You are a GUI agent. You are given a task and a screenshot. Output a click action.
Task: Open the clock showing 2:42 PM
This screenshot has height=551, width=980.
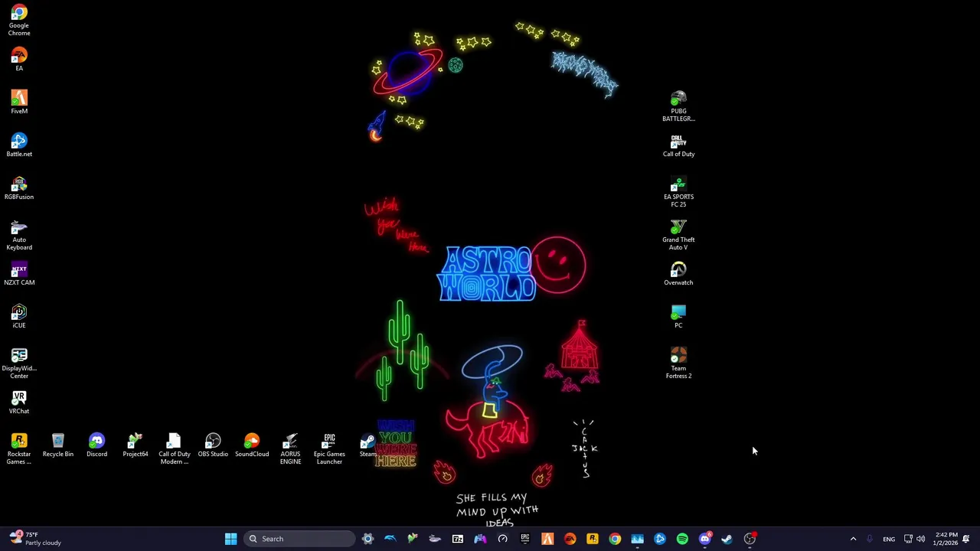[x=946, y=539]
